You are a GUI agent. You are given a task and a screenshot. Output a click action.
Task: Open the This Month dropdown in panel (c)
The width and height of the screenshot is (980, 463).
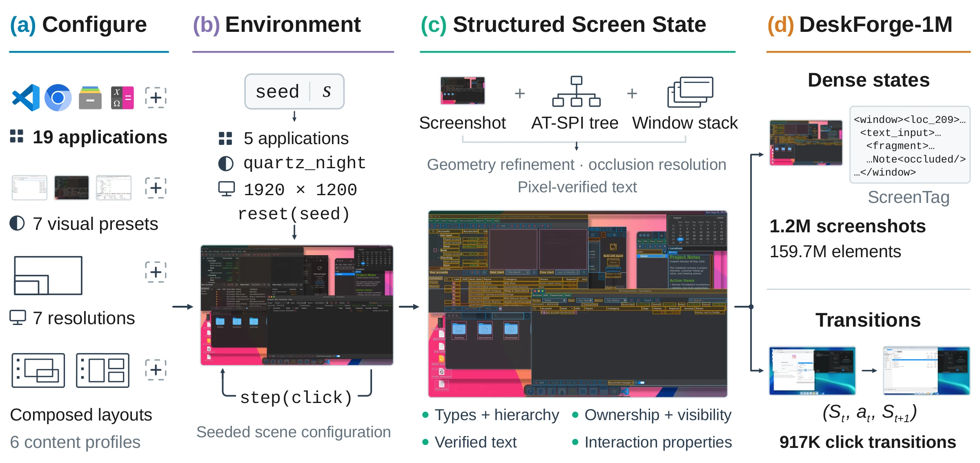(518, 272)
